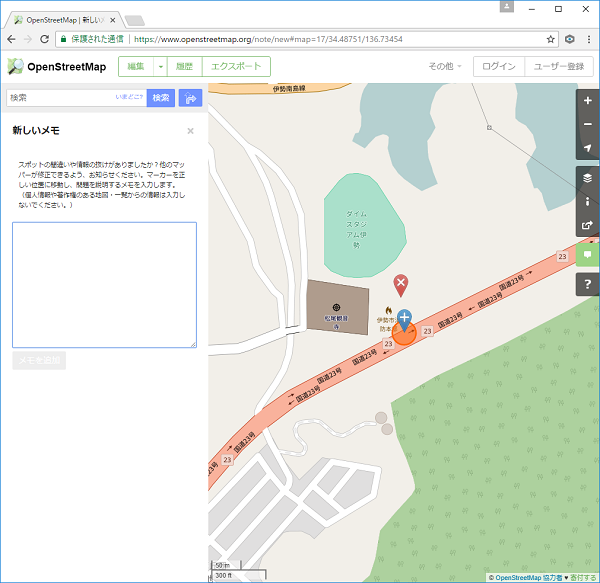Click the ユーザー登録 button
Viewport: 600px width, 583px height.
click(x=559, y=67)
